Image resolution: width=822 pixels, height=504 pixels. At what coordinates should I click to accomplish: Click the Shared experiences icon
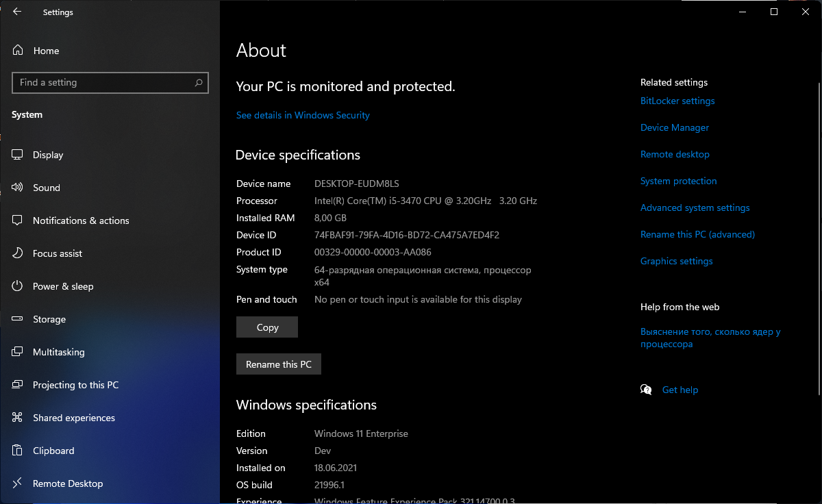pos(18,418)
